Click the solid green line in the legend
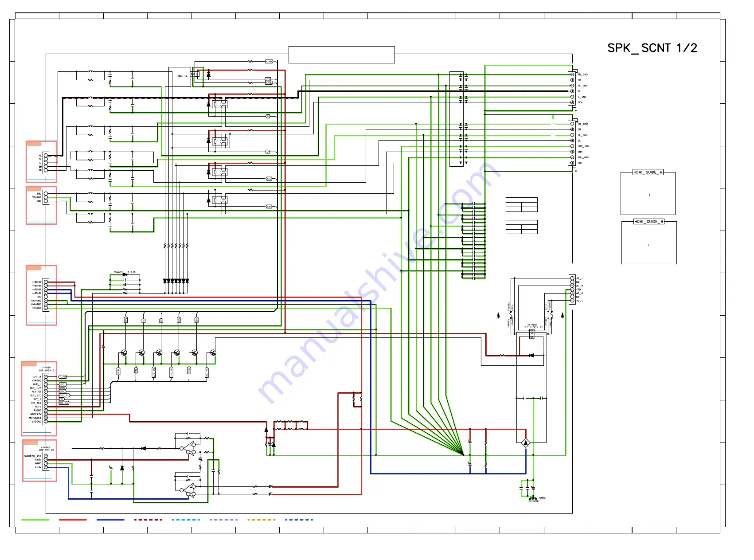This screenshot has height=560, width=754. [35, 520]
